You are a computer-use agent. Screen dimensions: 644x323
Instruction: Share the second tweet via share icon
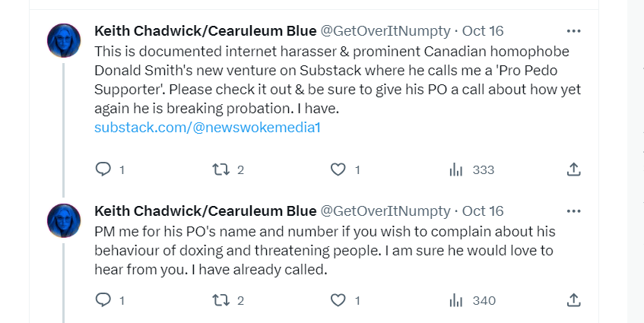click(573, 300)
